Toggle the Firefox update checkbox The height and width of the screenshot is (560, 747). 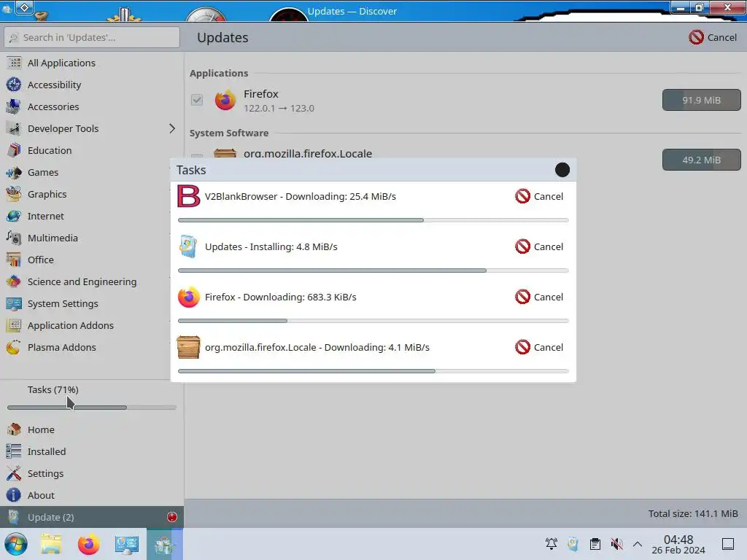pos(197,100)
